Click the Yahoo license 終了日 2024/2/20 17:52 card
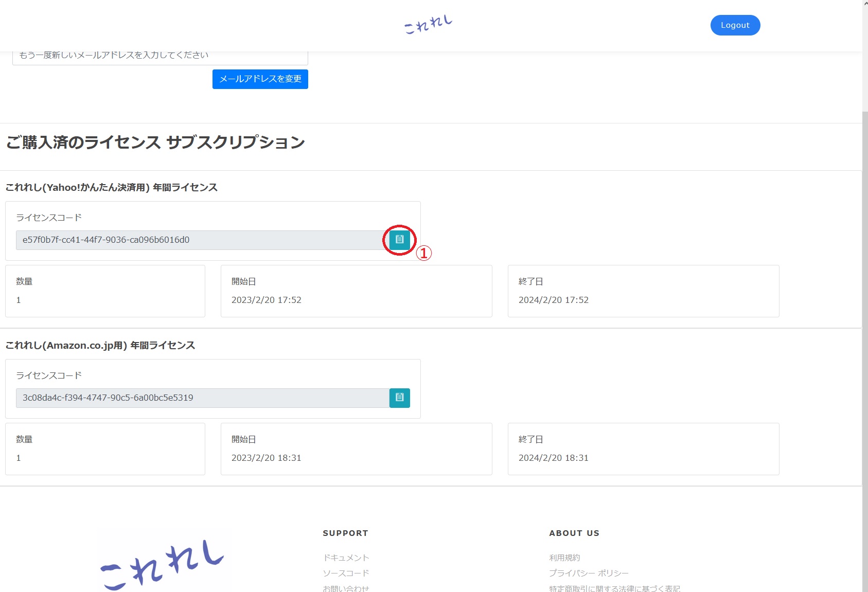The height and width of the screenshot is (592, 868). [643, 291]
